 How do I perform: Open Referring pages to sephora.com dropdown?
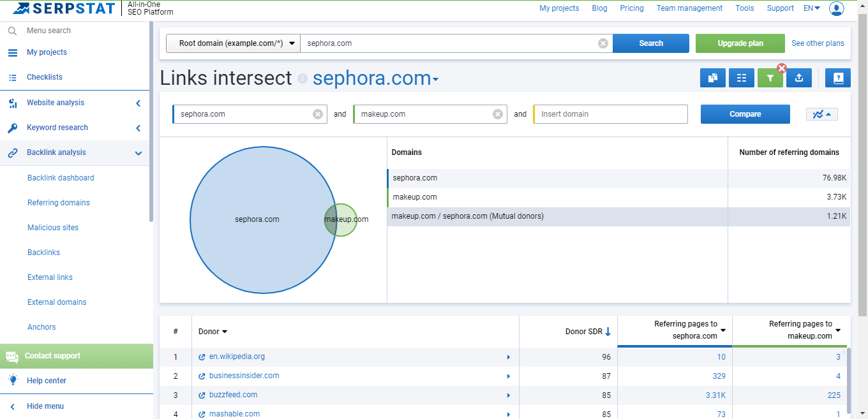[x=723, y=330]
